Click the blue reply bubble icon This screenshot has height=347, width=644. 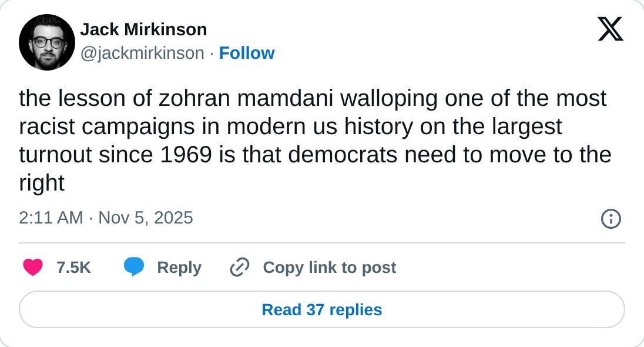[134, 268]
